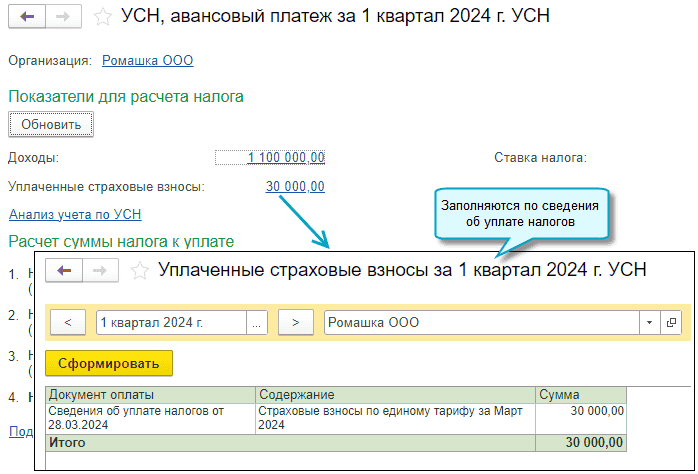Viewport: 698px width, 474px height.
Task: Open the Ромашка ООО organization link
Action: (147, 60)
